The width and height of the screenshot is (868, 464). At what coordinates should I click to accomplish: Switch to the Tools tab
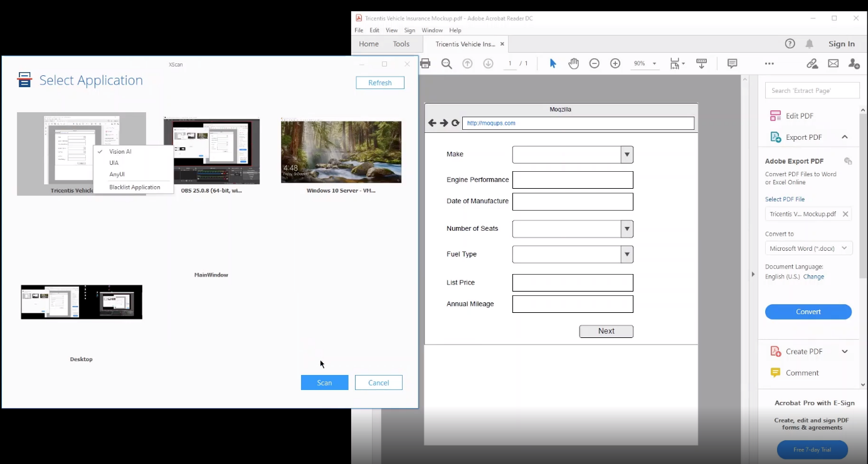(x=401, y=44)
